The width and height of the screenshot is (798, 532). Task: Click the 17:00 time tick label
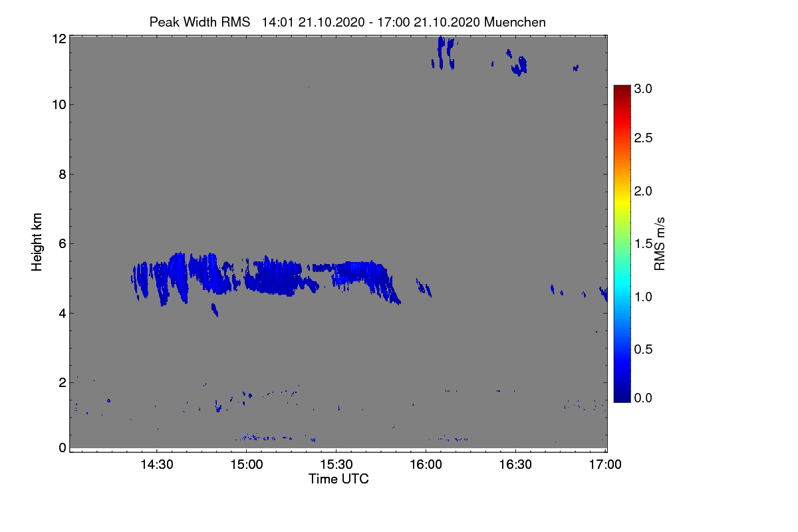click(605, 465)
